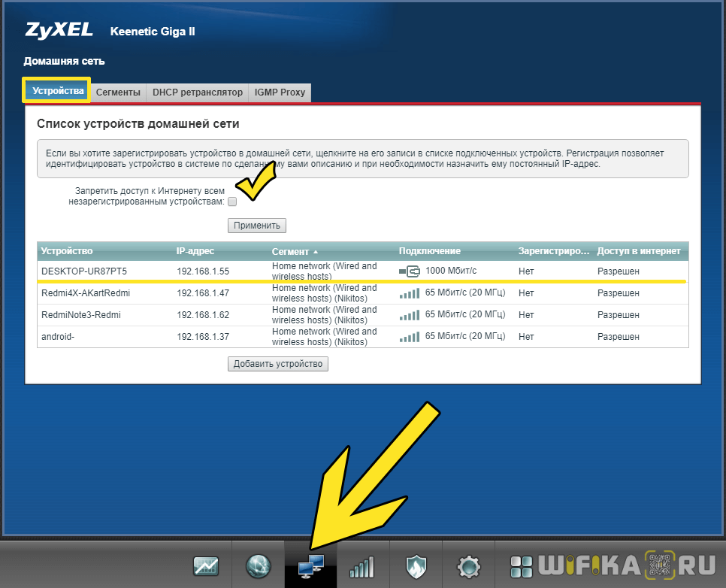Open the System Monitor chart icon
The width and height of the screenshot is (726, 588).
205,565
